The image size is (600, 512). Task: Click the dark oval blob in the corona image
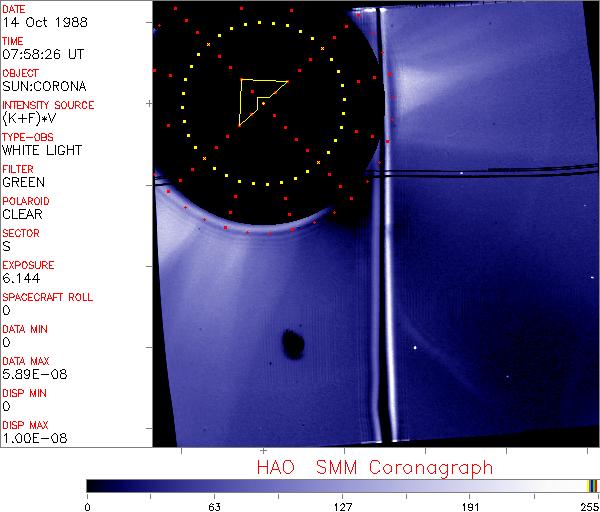(x=293, y=345)
